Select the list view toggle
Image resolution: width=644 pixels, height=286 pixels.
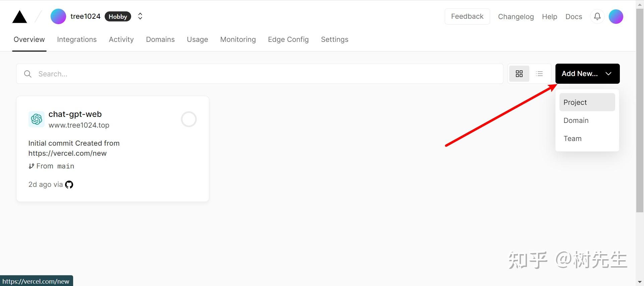pyautogui.click(x=539, y=74)
